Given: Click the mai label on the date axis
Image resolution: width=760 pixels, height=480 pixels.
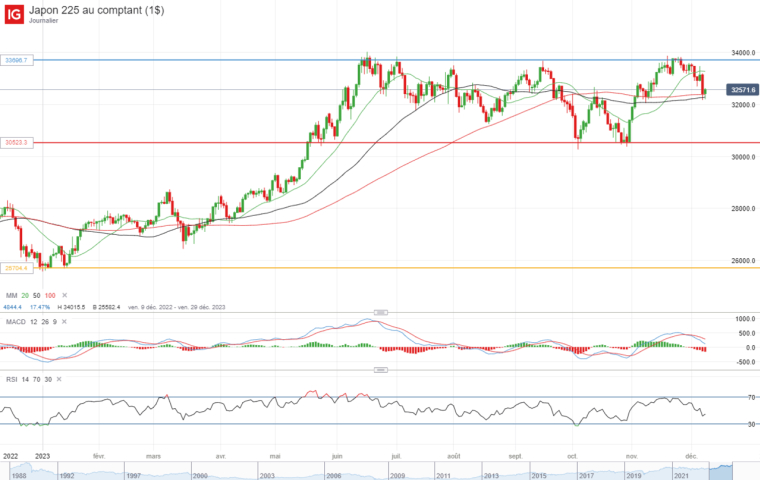Looking at the screenshot, I should 275,456.
